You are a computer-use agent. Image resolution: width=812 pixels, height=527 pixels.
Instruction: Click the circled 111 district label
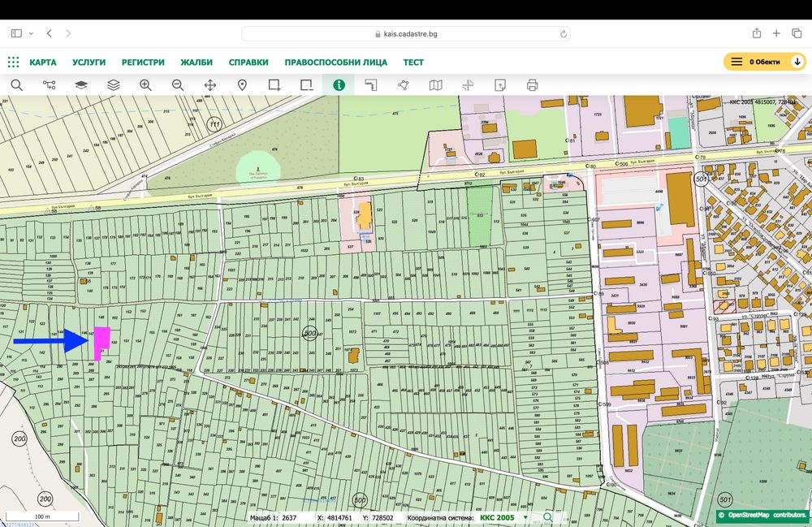coord(214,123)
